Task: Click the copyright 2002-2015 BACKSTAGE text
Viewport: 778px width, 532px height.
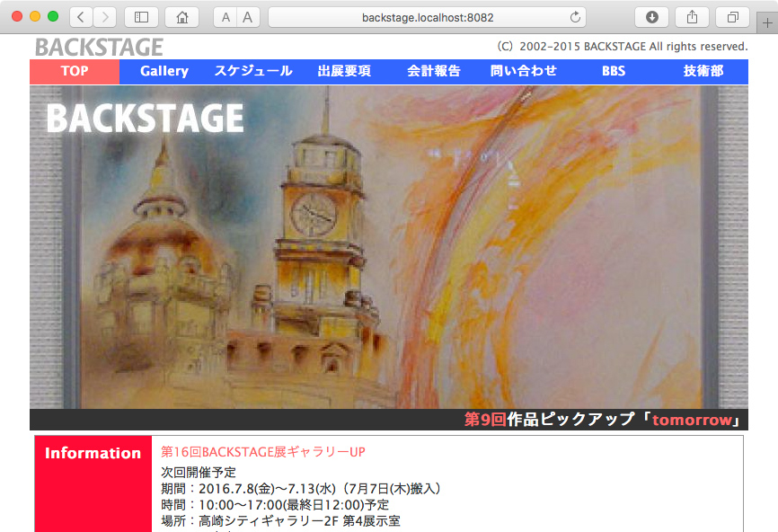Action: click(x=623, y=47)
